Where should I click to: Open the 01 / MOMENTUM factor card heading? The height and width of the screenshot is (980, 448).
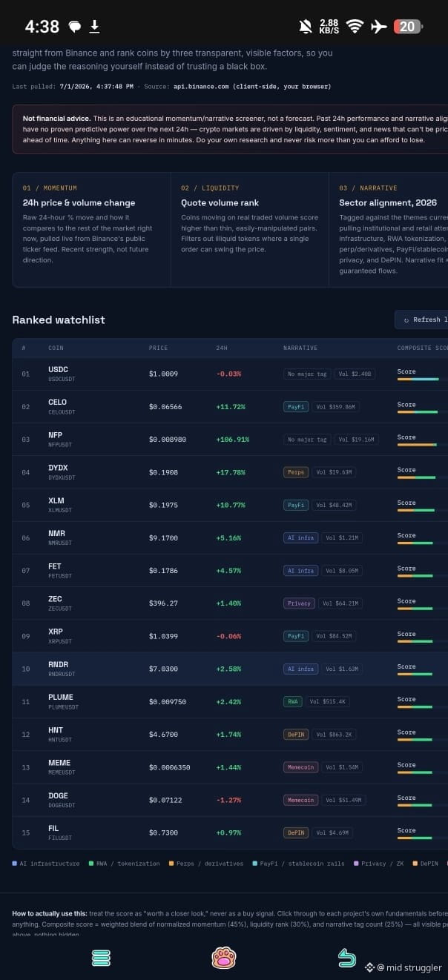50,188
